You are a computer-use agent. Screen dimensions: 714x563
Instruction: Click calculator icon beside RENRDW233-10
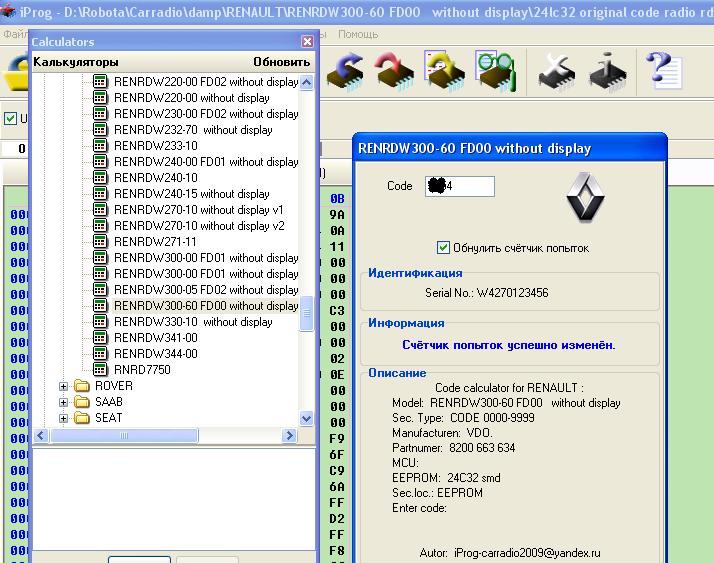100,145
